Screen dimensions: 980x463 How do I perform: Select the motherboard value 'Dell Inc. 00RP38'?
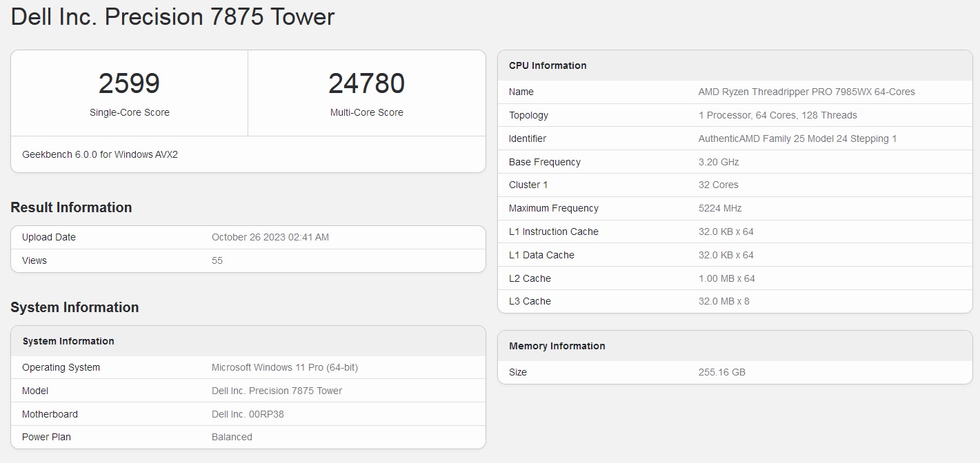click(x=248, y=414)
